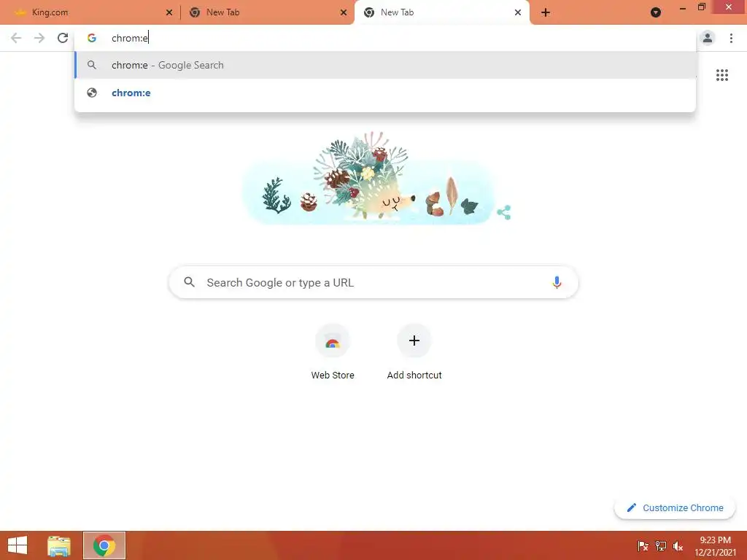Open File Explorer from taskbar
Viewport: 747px width, 560px height.
[59, 545]
